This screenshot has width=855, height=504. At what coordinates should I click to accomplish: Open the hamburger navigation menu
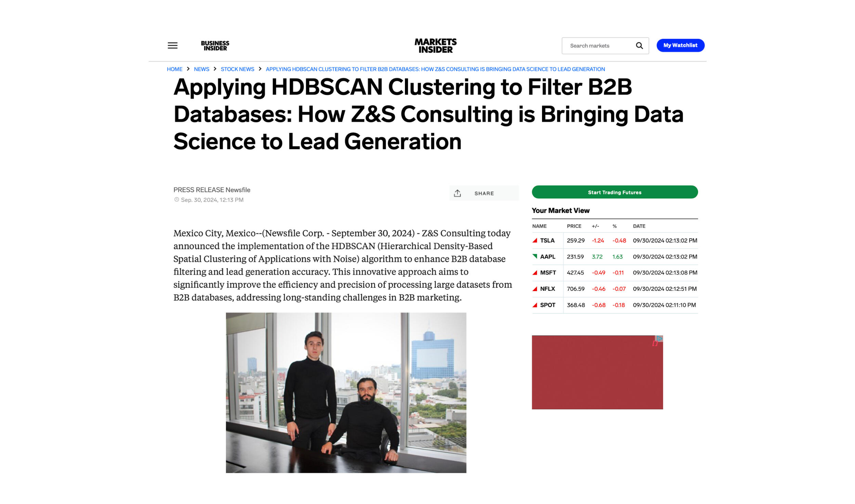[172, 45]
